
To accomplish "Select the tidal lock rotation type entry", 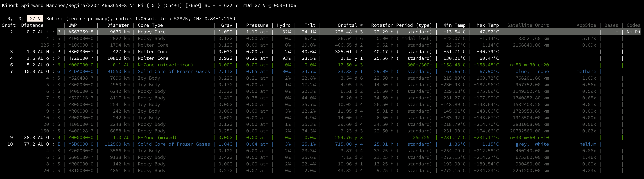I will (x=416, y=39).
